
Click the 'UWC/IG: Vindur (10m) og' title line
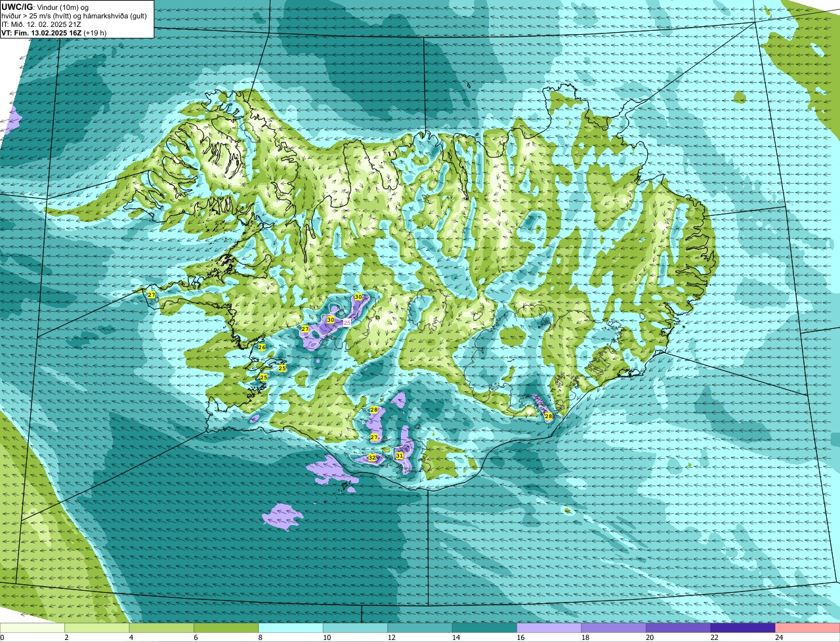pos(45,7)
